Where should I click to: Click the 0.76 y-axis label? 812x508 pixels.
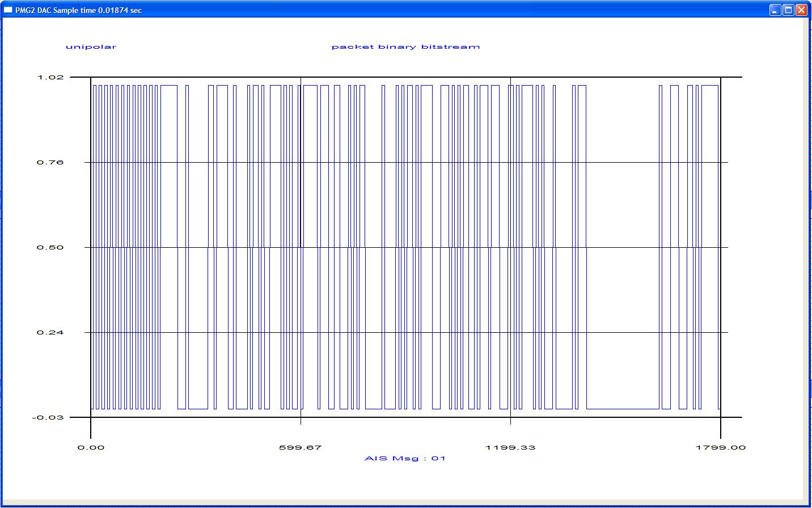coord(50,162)
